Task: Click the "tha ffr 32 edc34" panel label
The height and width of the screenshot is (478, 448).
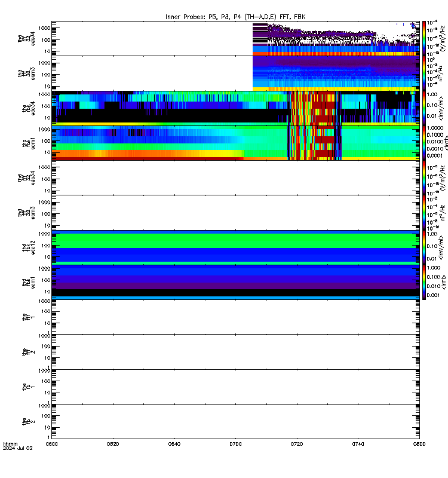Action: click(26, 39)
